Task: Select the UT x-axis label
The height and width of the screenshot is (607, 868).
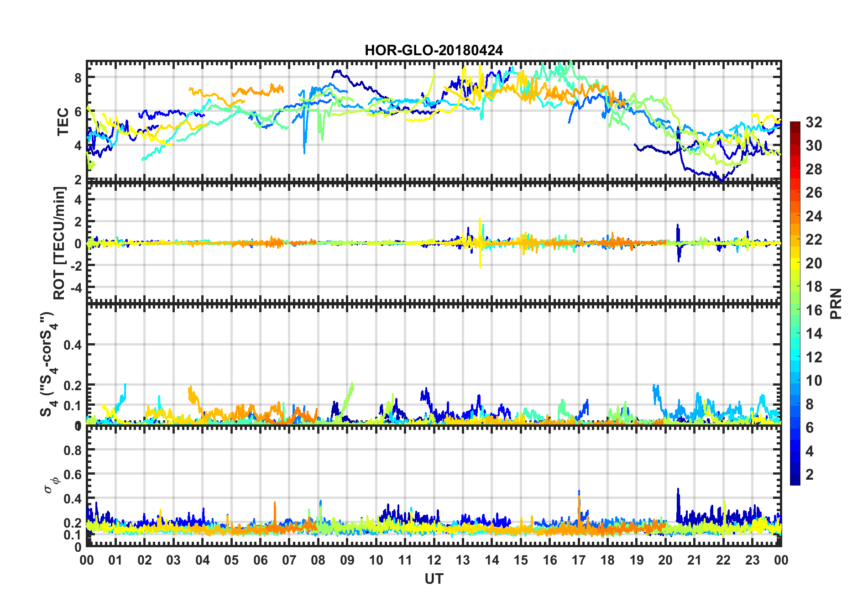Action: click(x=434, y=579)
